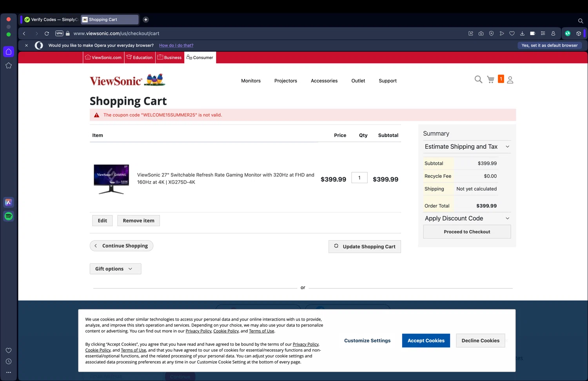
Task: Select the Consumer section tab
Action: point(200,57)
